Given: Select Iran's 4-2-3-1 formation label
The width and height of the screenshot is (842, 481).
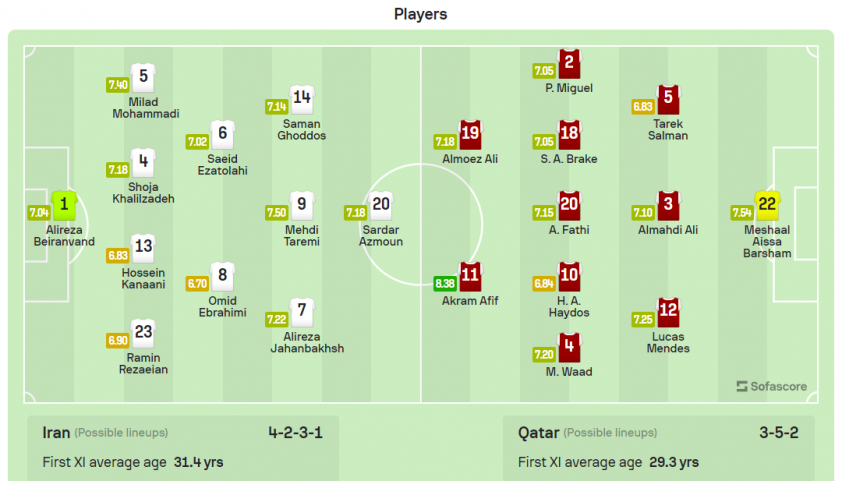Looking at the screenshot, I should 295,433.
